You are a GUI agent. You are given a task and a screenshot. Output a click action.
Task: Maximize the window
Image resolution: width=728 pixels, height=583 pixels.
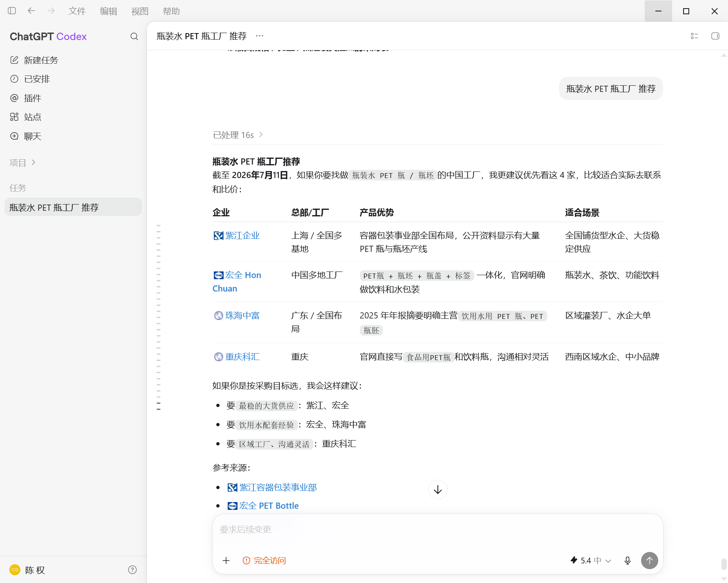[x=686, y=11]
